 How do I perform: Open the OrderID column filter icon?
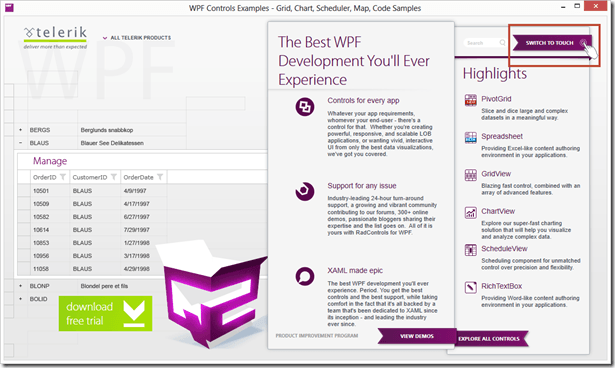tap(63, 177)
